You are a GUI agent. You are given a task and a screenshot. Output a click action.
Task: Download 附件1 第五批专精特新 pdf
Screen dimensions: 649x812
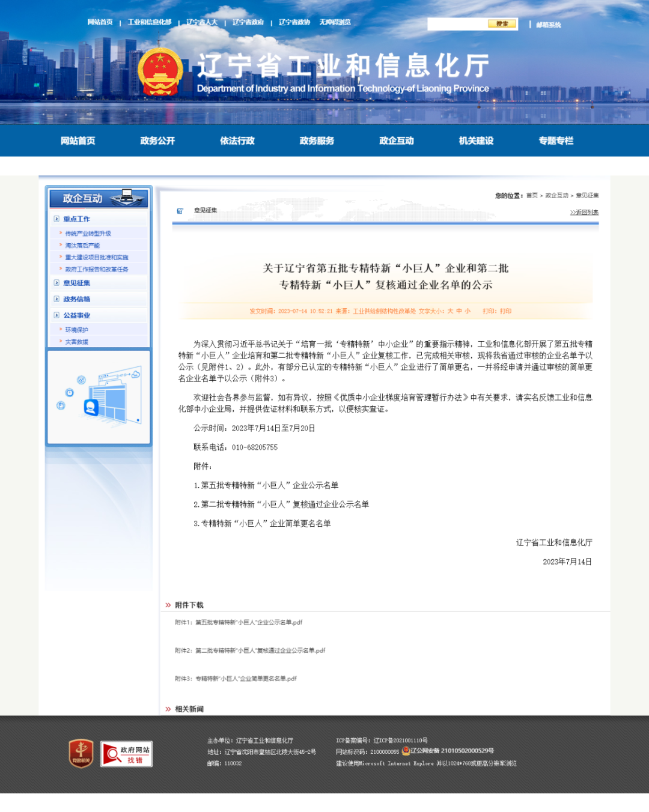[x=248, y=622]
